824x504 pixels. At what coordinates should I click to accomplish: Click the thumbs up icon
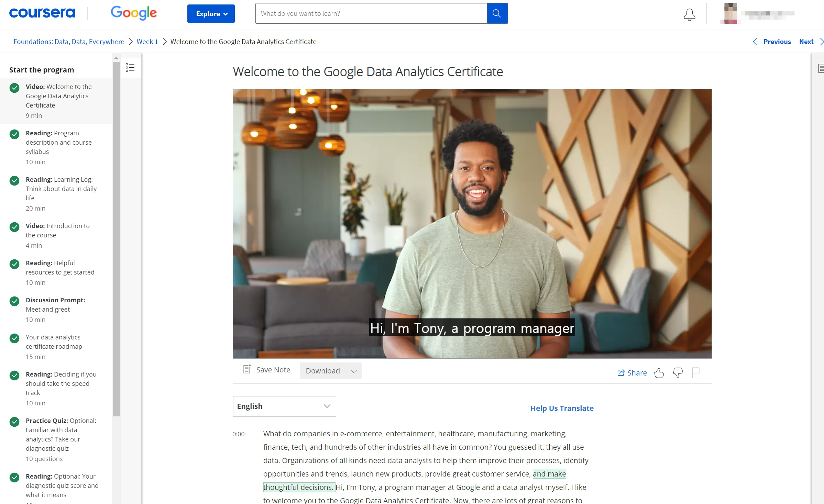click(659, 373)
